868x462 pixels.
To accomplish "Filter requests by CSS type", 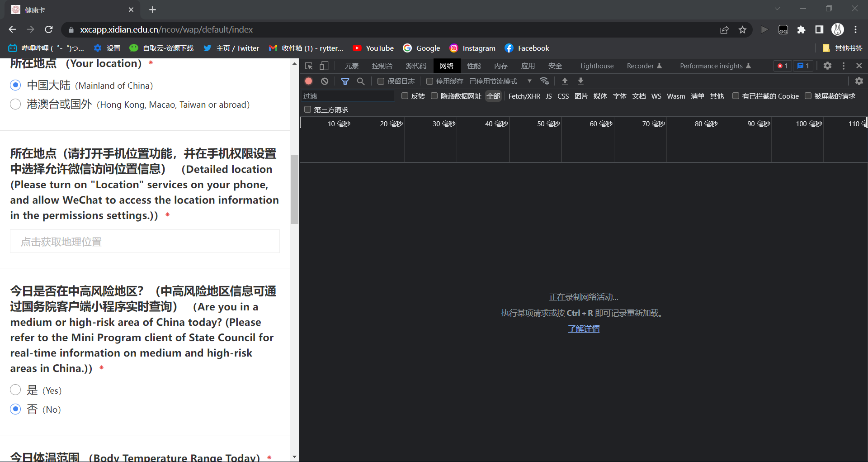I will click(563, 96).
